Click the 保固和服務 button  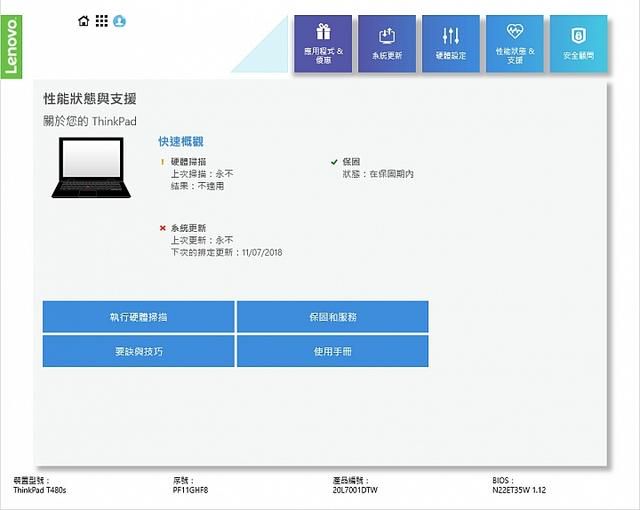pyautogui.click(x=333, y=317)
